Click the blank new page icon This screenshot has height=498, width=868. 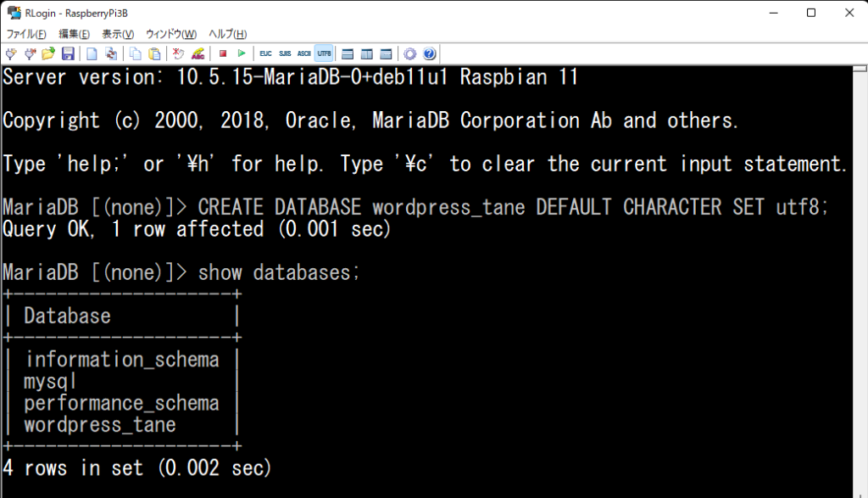92,53
